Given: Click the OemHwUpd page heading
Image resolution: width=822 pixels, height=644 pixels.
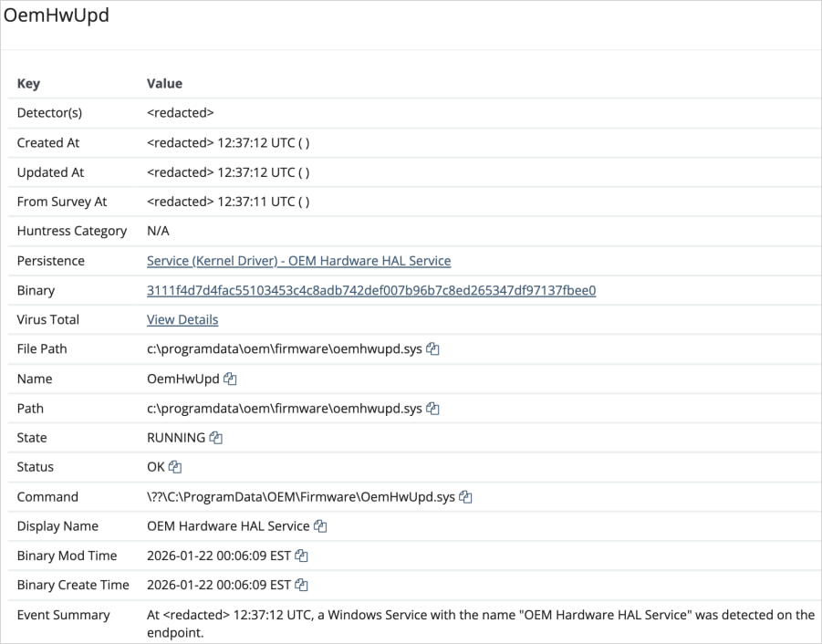Looking at the screenshot, I should 57,16.
